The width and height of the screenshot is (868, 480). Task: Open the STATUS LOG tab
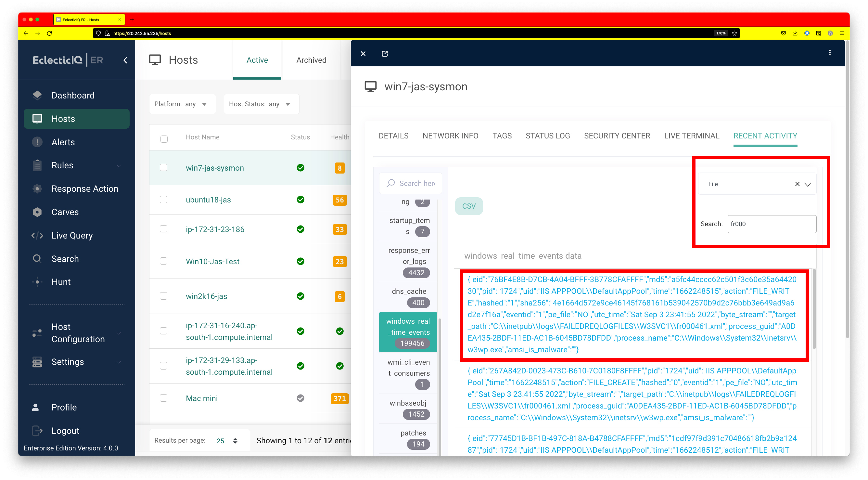(548, 136)
